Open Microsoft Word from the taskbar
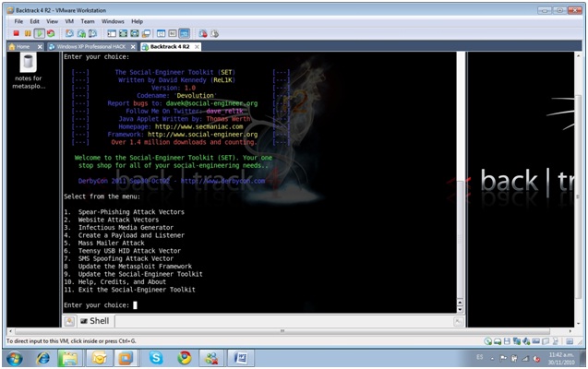Image resolution: width=588 pixels, height=369 pixels. [240, 358]
